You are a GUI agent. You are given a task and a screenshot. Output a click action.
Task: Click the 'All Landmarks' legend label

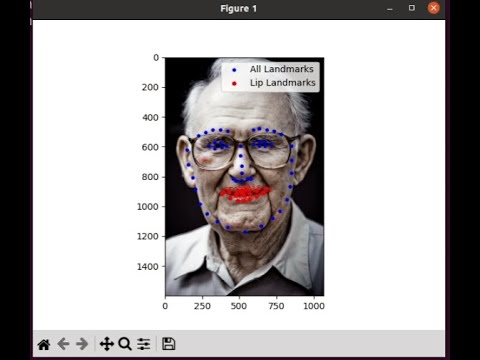282,69
